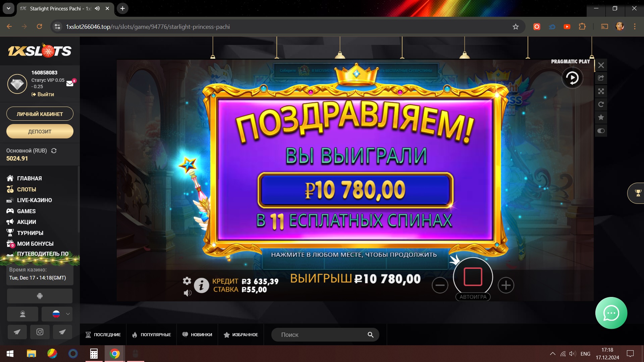Increase bet with plus button
644x362 pixels.
point(506,285)
